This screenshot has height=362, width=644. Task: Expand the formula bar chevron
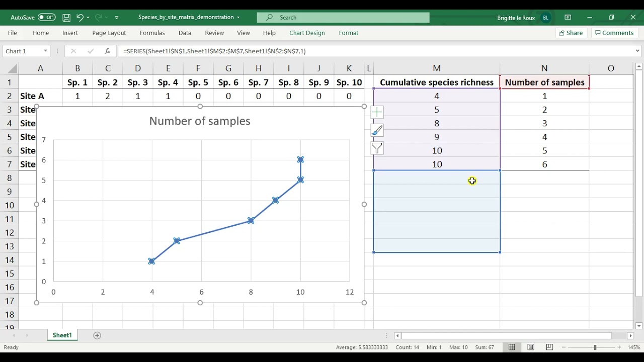tap(637, 51)
